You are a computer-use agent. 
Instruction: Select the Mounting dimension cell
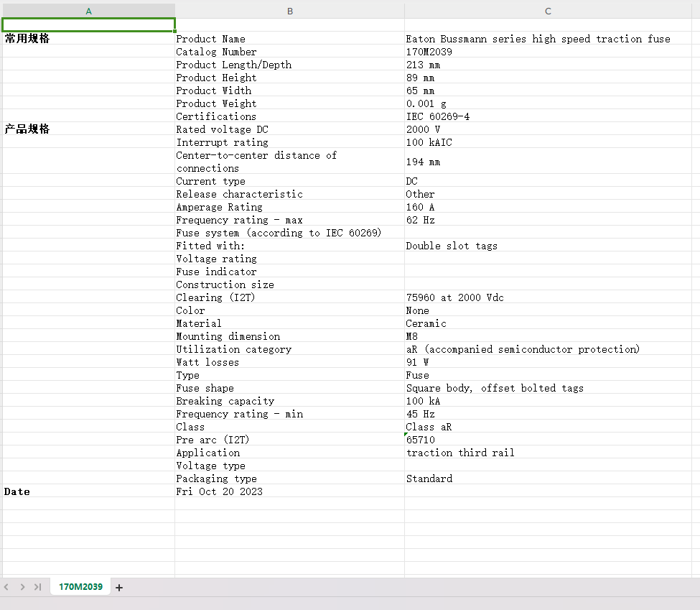pos(290,336)
